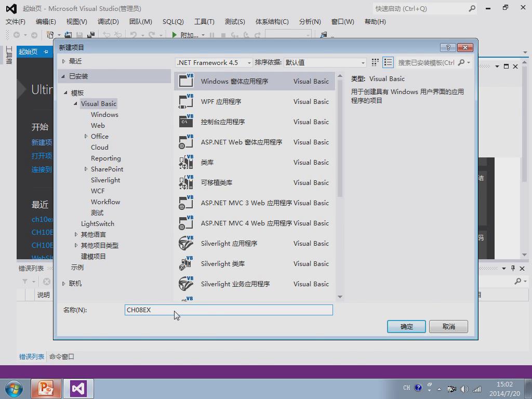Click the 取消 button

448,326
